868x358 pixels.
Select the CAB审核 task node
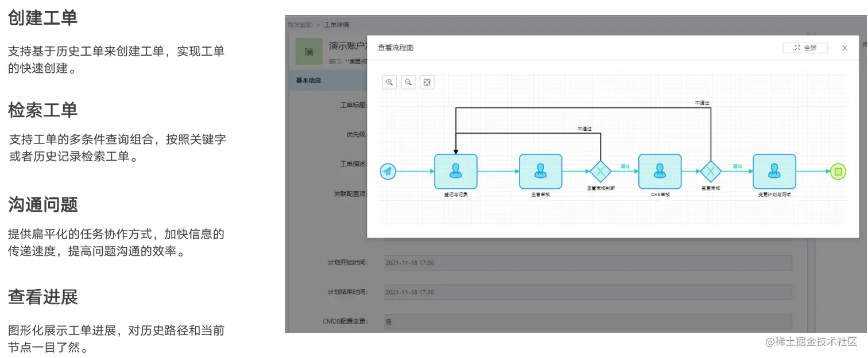tap(659, 170)
